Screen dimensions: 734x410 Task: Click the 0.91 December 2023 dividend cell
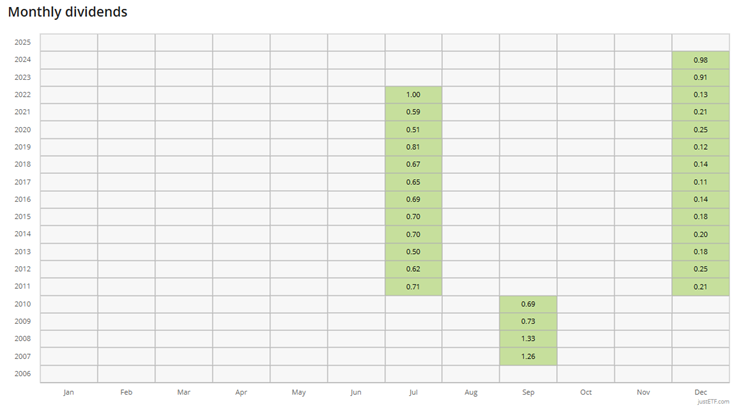[700, 78]
